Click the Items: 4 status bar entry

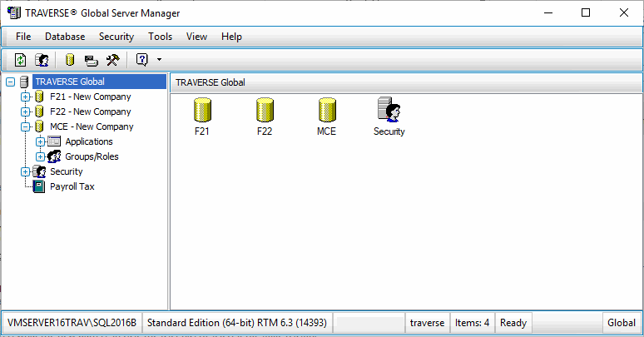click(473, 323)
